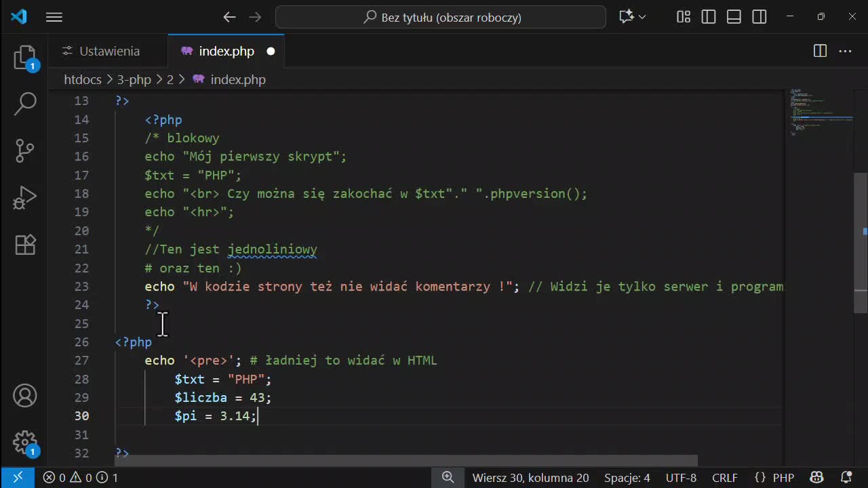Toggle the primary sidebar layout button

point(709,17)
